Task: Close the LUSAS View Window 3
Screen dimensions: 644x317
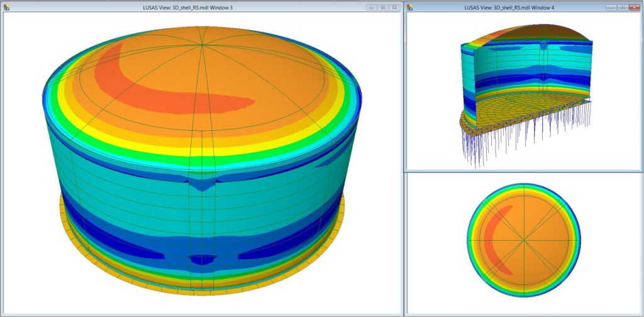Action: coord(394,8)
